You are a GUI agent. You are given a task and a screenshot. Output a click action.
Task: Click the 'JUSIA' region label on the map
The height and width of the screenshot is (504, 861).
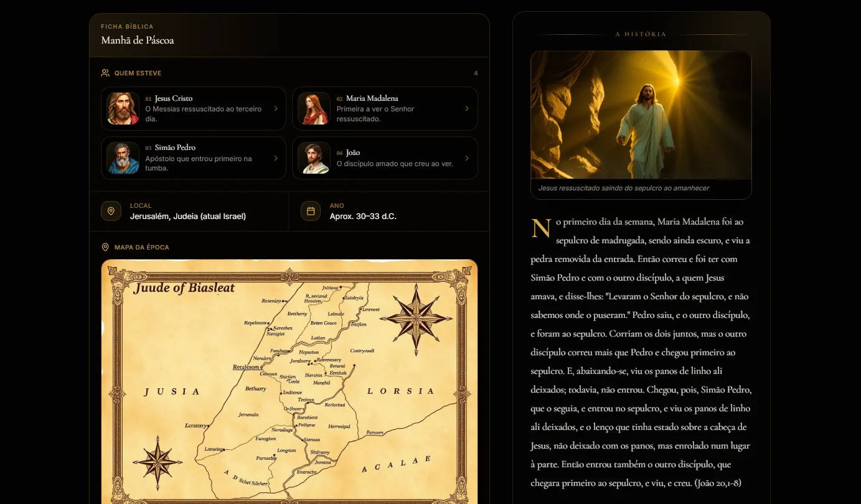pos(172,392)
